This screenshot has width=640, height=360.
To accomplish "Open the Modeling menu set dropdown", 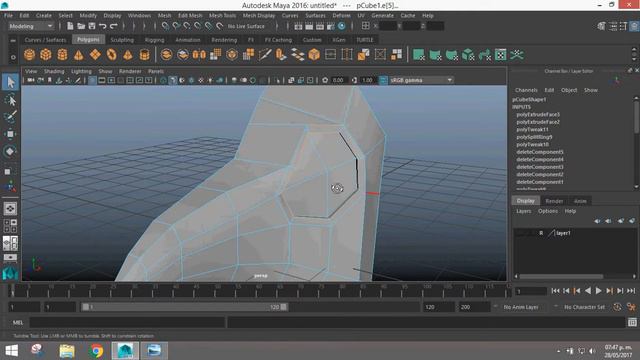I will [x=31, y=26].
